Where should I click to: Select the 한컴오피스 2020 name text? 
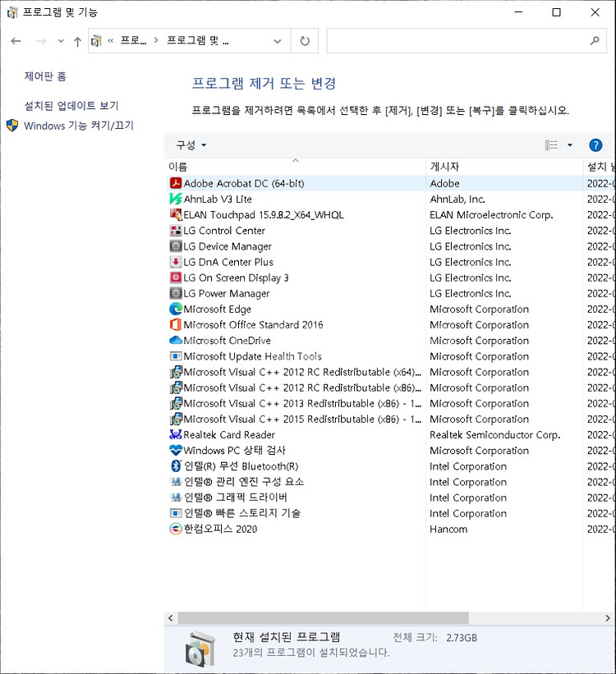coord(220,530)
